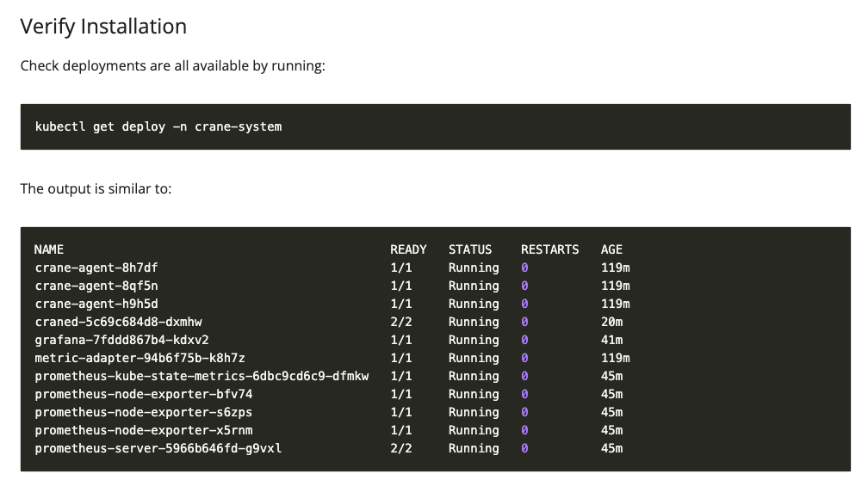Viewport: 868px width, 480px height.
Task: Click the restarts 0 value for crane-agent-8h7df
Action: click(x=524, y=268)
